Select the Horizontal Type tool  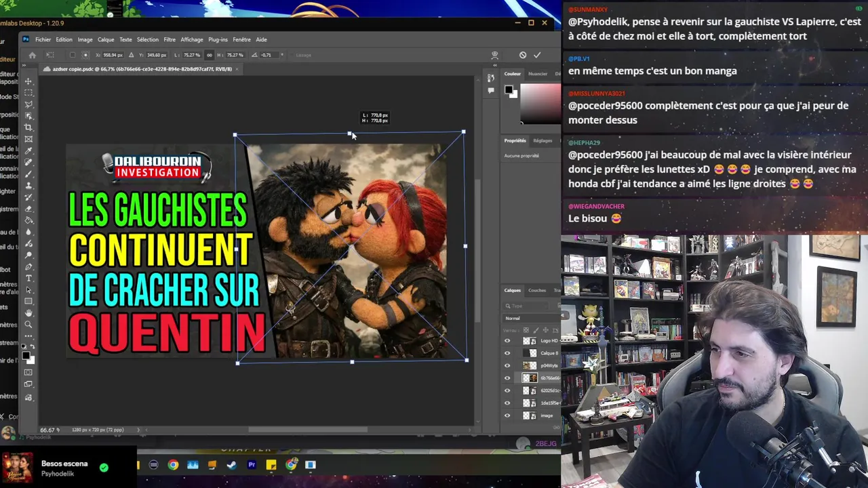[x=28, y=279]
